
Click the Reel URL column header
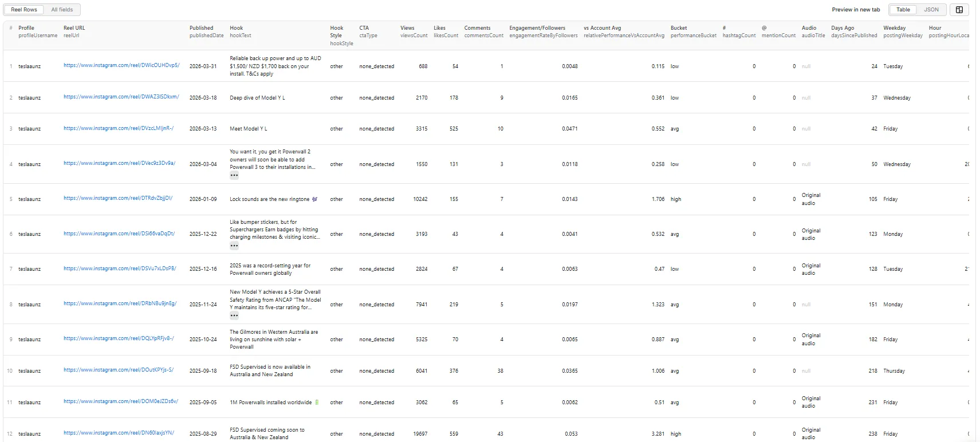pos(74,31)
